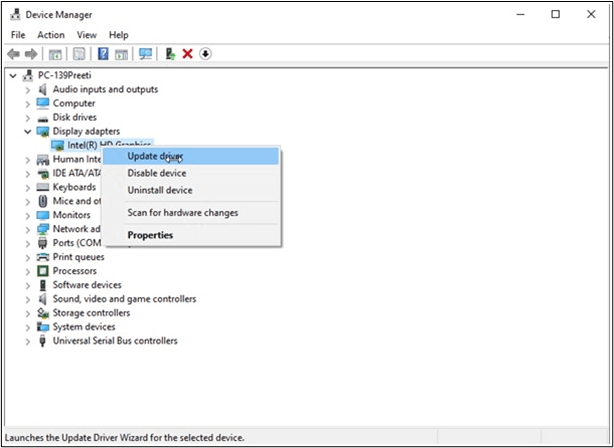Viewport: 614px width, 448px height.
Task: Click the Intel(R) HD Graphics adapter icon
Action: pos(58,146)
